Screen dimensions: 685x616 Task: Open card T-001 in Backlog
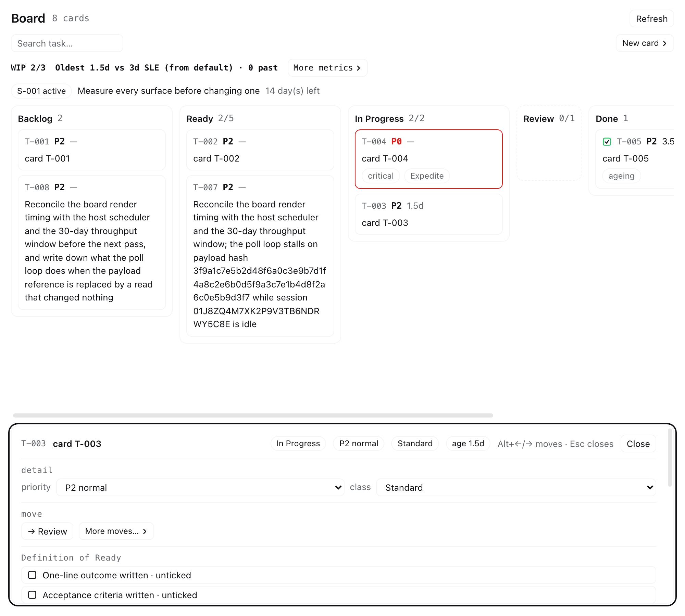(x=92, y=150)
